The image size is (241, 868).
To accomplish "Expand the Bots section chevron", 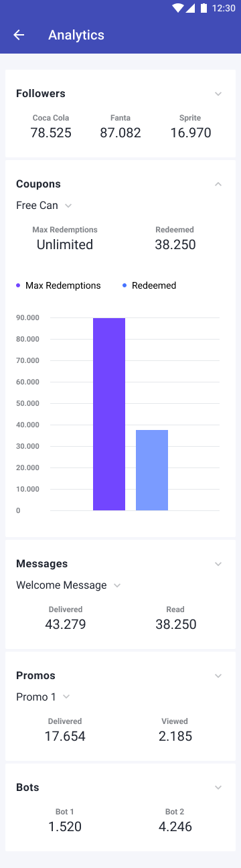I will click(x=218, y=788).
